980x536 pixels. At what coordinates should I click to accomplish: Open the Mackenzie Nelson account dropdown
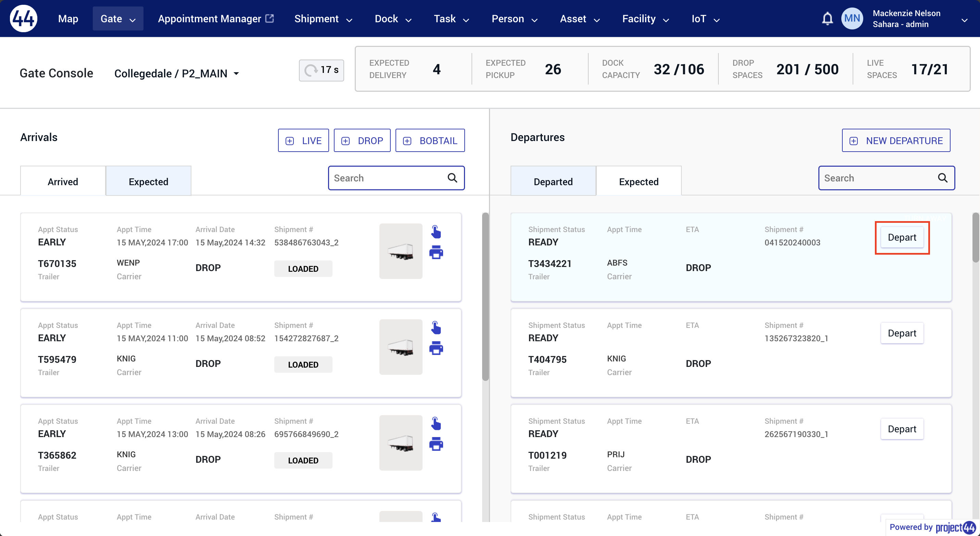(x=964, y=20)
